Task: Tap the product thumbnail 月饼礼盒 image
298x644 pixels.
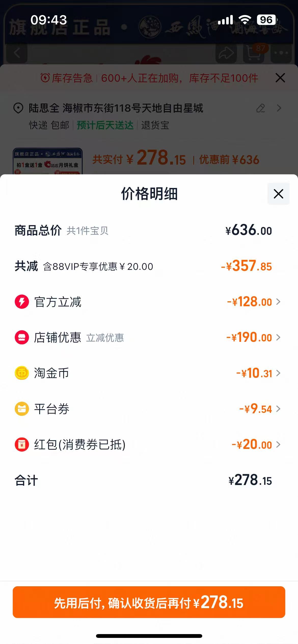Action: point(48,161)
